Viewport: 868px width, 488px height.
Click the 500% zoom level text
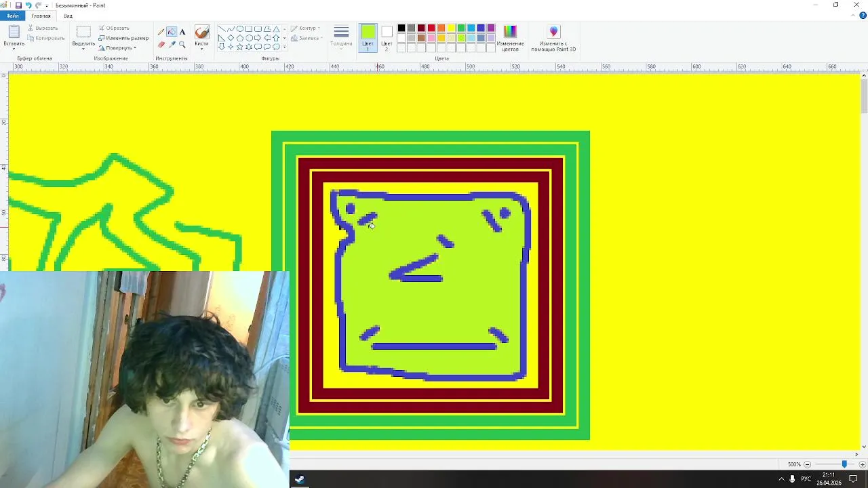pos(794,464)
